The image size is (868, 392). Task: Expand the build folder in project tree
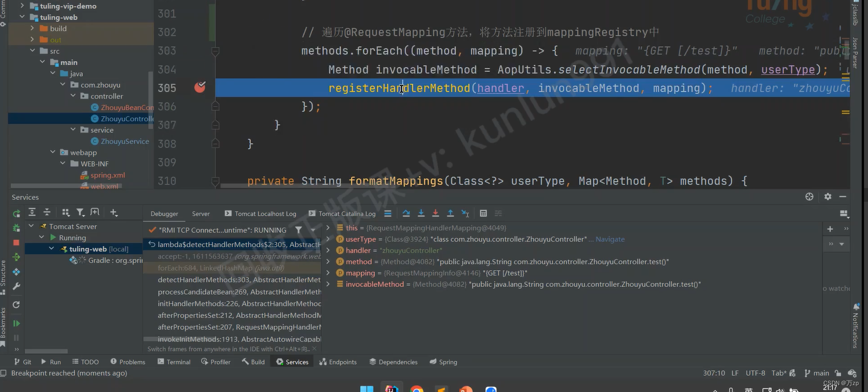32,28
